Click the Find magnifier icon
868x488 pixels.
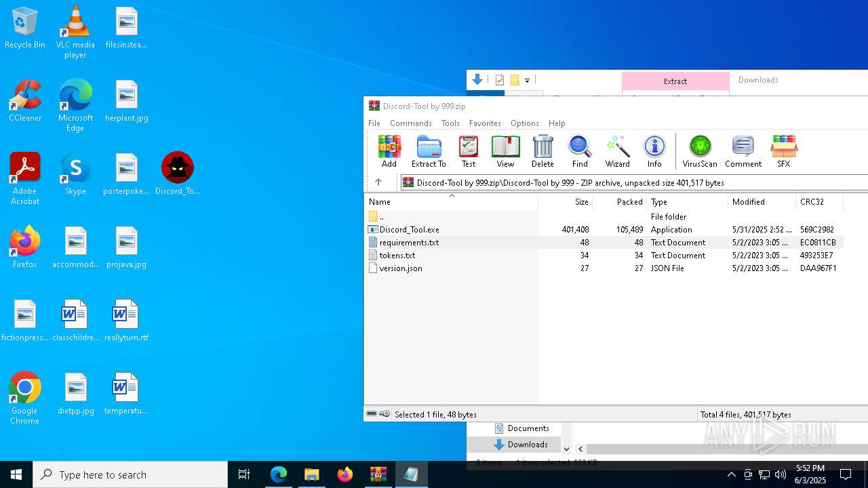580,151
